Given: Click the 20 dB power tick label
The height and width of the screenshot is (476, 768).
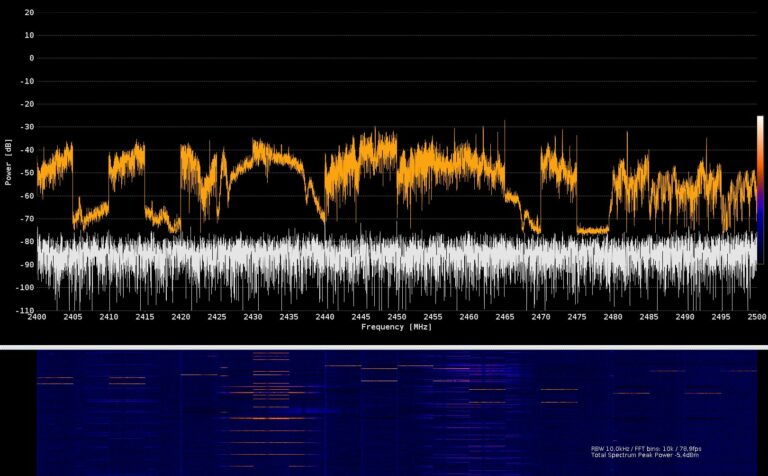Looking at the screenshot, I should tap(28, 13).
